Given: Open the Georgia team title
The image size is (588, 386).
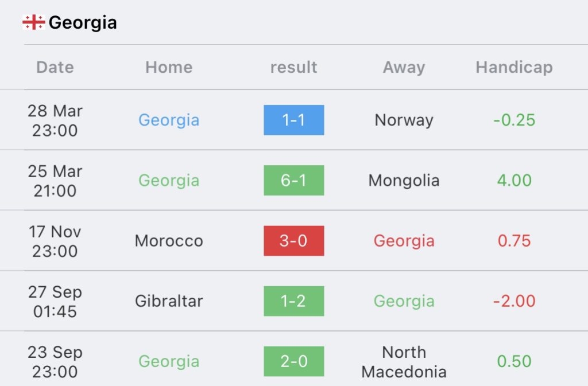Looking at the screenshot, I should pos(83,22).
